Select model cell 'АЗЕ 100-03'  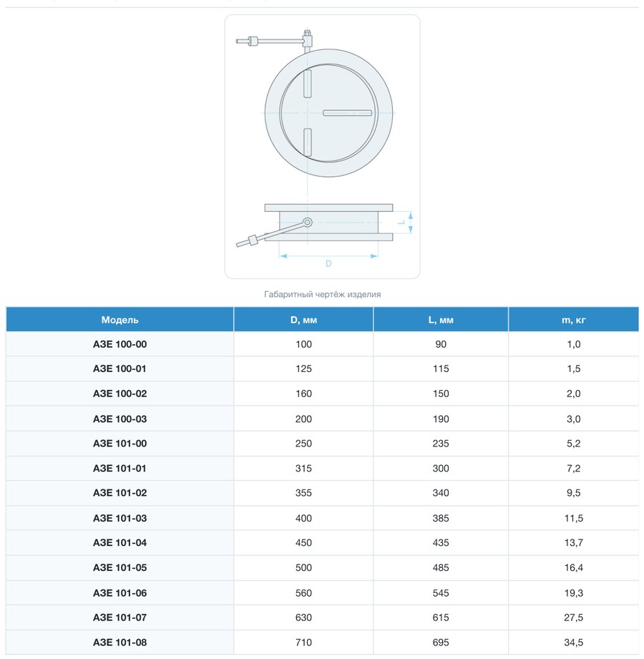[119, 419]
